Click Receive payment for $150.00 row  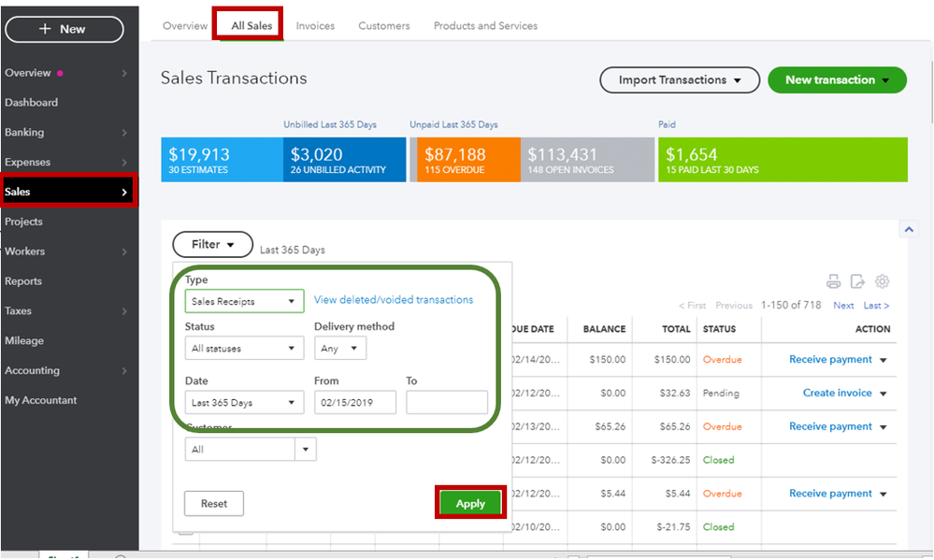830,359
